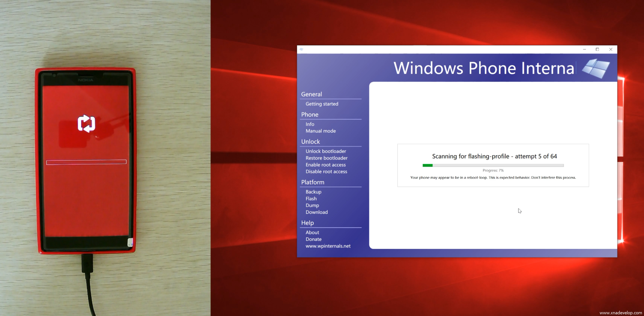Click the Windows logo in app header
Viewport: 644px width, 316px height.
pos(596,68)
